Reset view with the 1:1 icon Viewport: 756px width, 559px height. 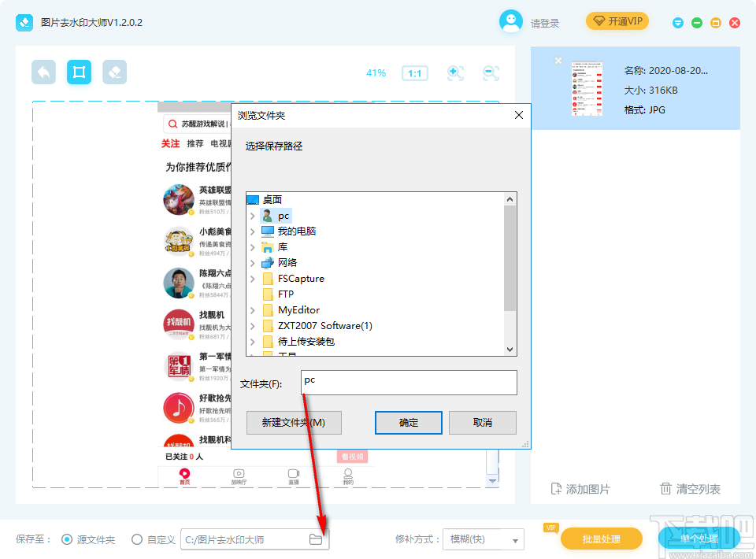coord(415,72)
